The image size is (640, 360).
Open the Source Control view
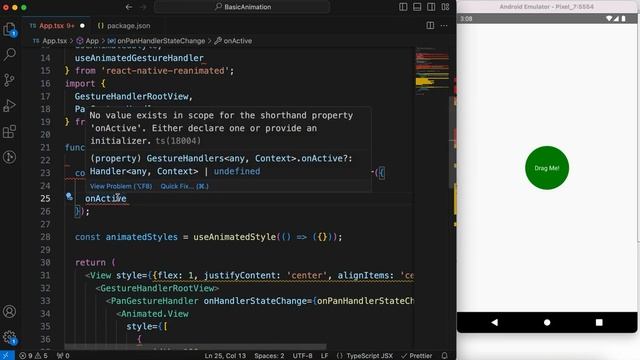(x=9, y=80)
